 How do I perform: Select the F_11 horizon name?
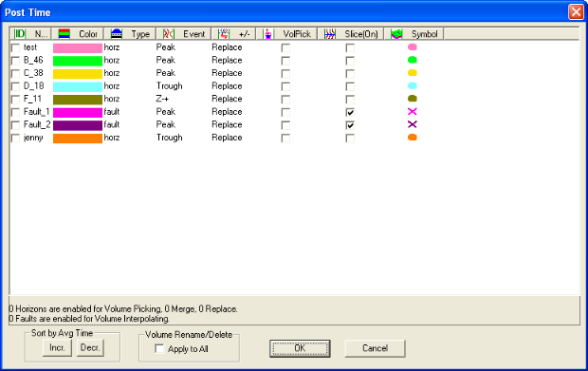click(32, 99)
